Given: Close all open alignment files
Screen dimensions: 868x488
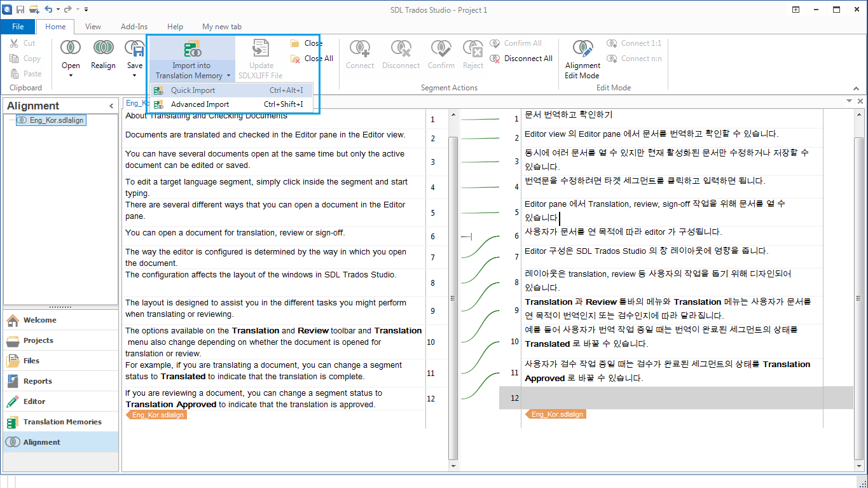Looking at the screenshot, I should (x=311, y=57).
